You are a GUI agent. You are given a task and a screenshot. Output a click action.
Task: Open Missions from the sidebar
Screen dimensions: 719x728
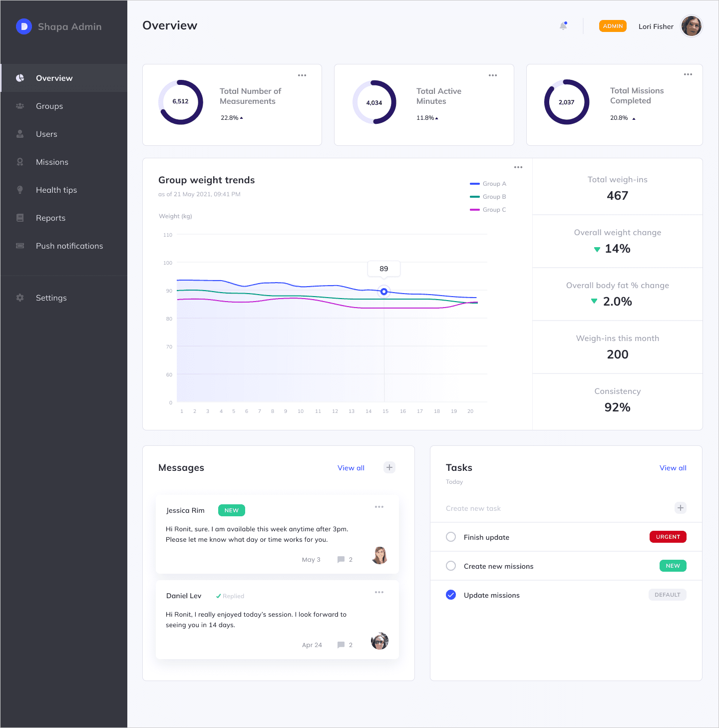52,162
